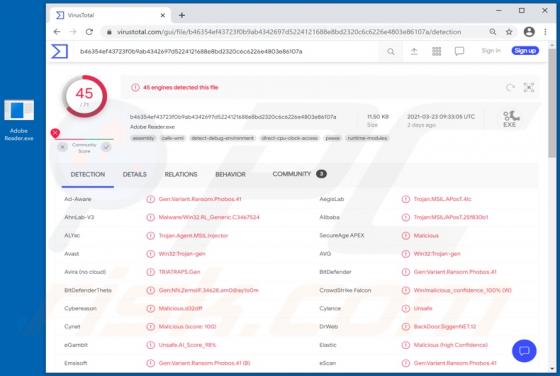Click the Sign in link
560x376 pixels.
pos(491,51)
